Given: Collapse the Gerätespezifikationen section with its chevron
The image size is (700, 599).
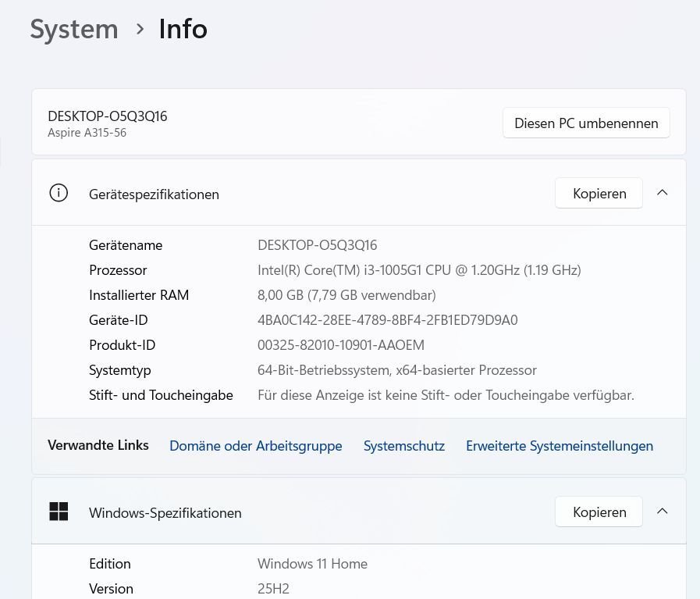Looking at the screenshot, I should click(662, 193).
